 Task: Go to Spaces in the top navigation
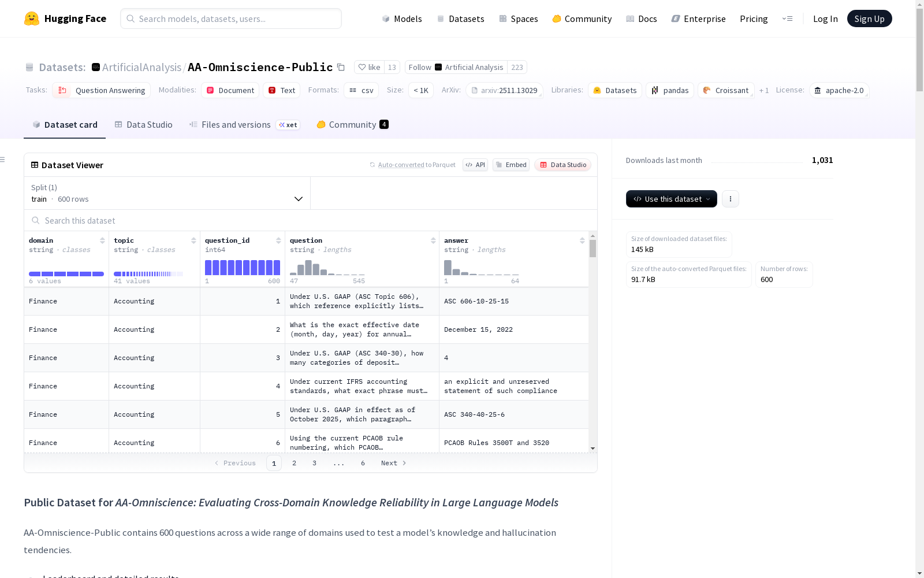[x=518, y=18]
